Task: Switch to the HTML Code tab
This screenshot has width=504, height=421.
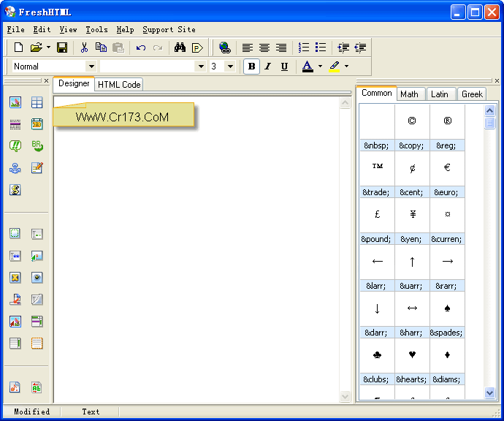Action: [x=119, y=85]
